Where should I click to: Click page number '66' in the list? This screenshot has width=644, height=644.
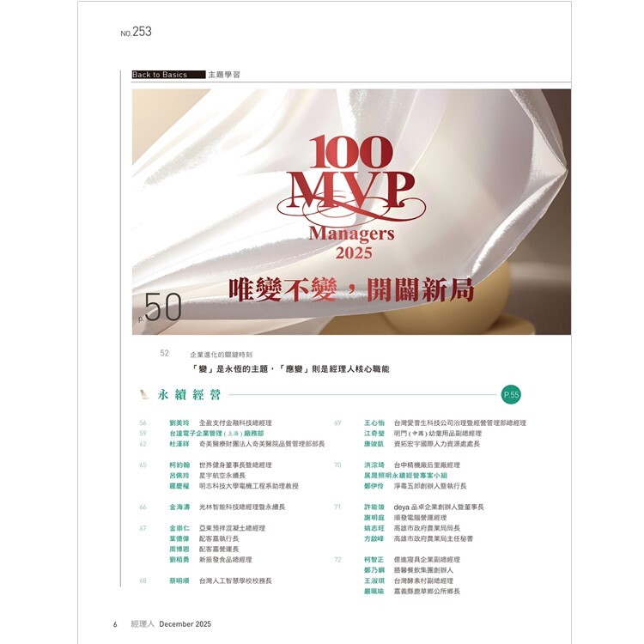coord(143,507)
